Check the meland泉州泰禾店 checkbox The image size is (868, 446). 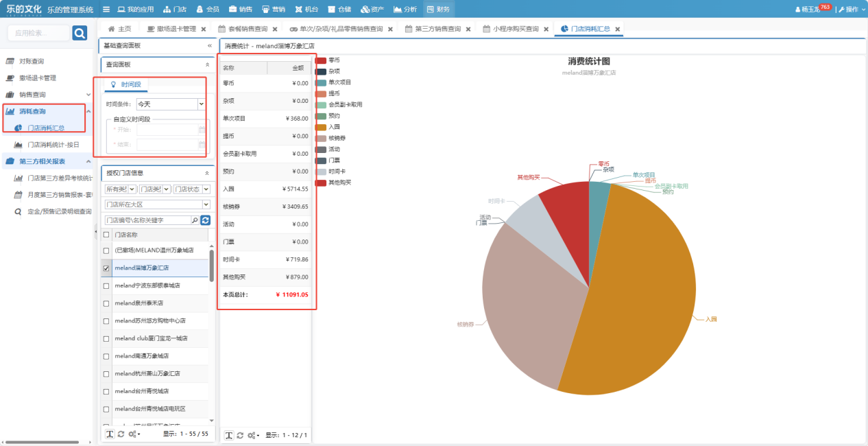(106, 303)
